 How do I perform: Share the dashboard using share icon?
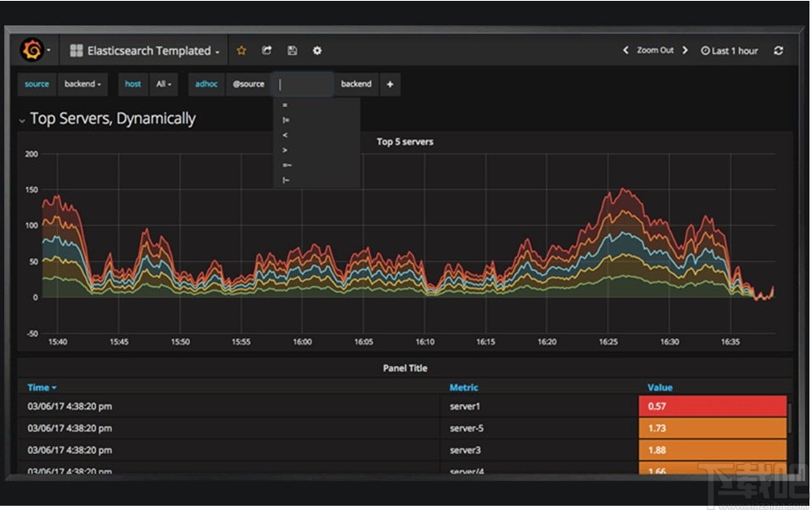[x=266, y=51]
